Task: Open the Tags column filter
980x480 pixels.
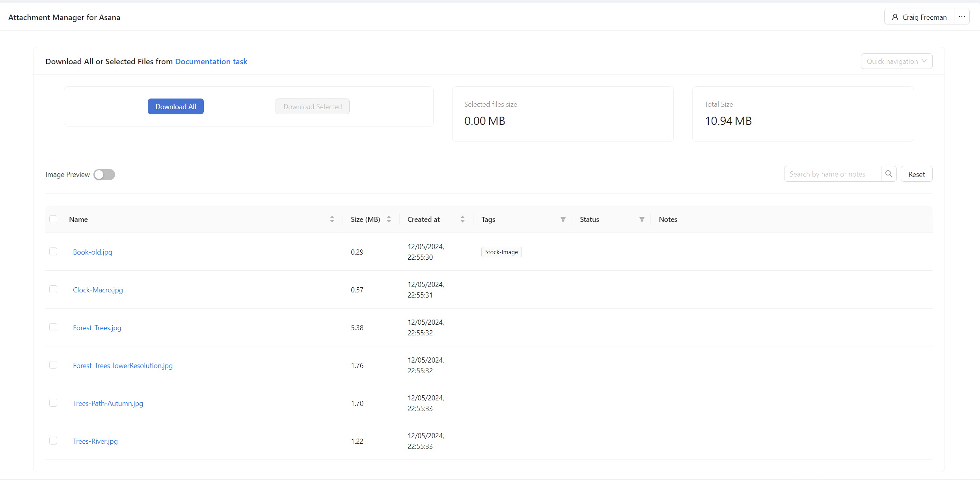Action: 563,219
